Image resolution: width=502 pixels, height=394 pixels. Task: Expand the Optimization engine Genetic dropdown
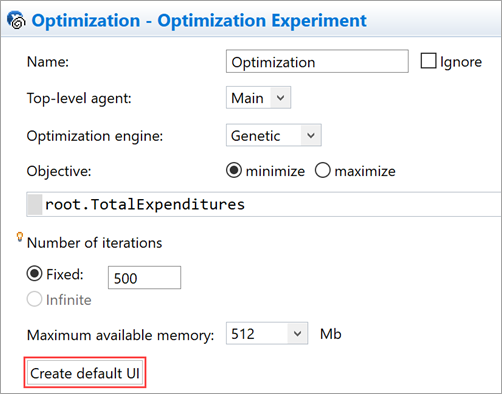pos(274,135)
